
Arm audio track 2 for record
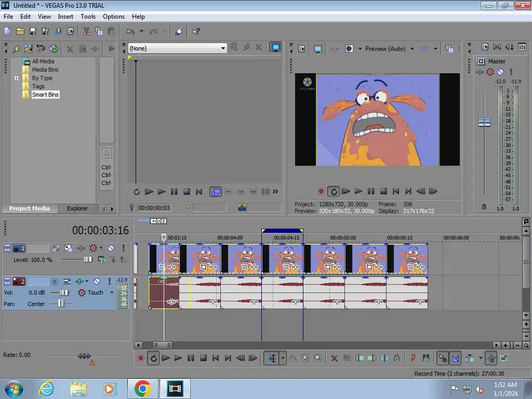54,281
